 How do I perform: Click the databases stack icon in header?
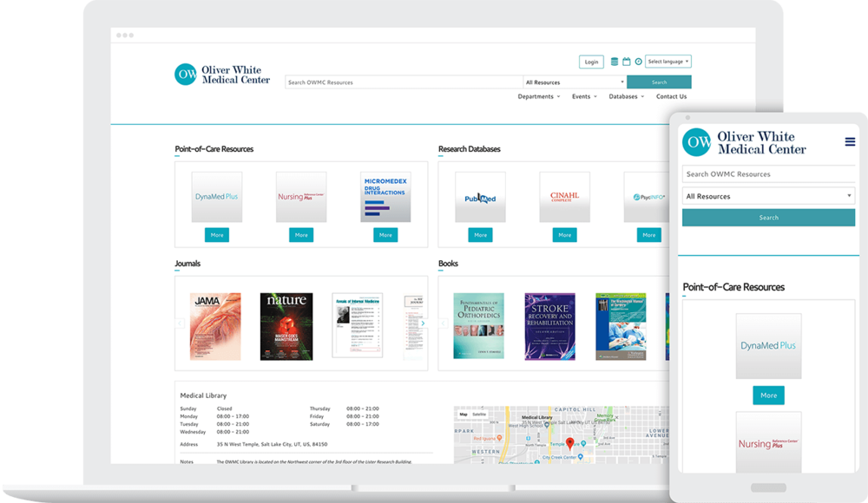(614, 62)
